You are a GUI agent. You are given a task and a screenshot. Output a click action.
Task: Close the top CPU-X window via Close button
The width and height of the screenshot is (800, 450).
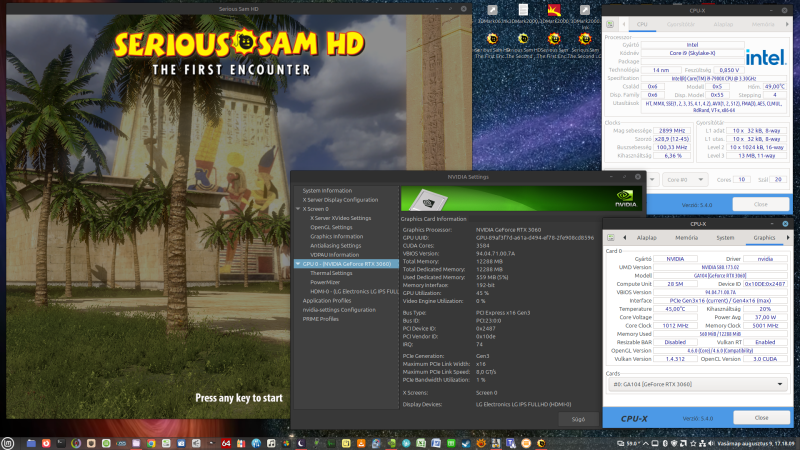tap(761, 204)
